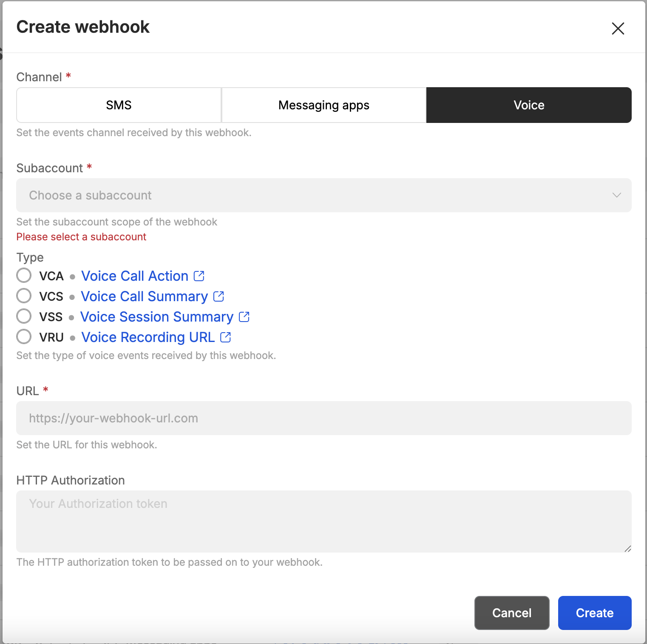
Task: Choose the VSS webhook type
Action: point(24,316)
